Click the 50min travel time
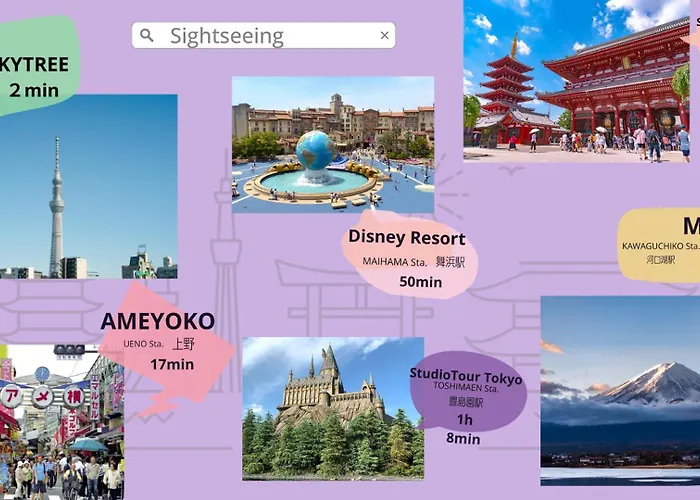Viewport: 700px width, 500px height. (421, 282)
